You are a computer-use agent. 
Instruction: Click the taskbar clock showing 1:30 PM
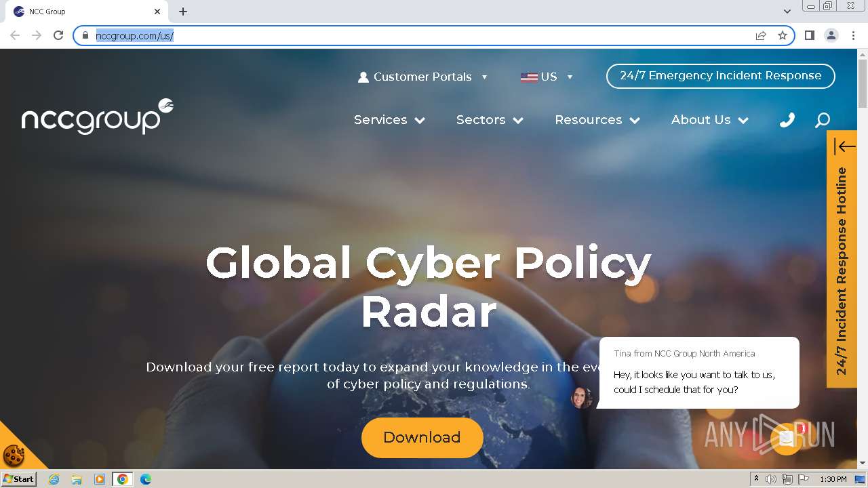(x=833, y=479)
